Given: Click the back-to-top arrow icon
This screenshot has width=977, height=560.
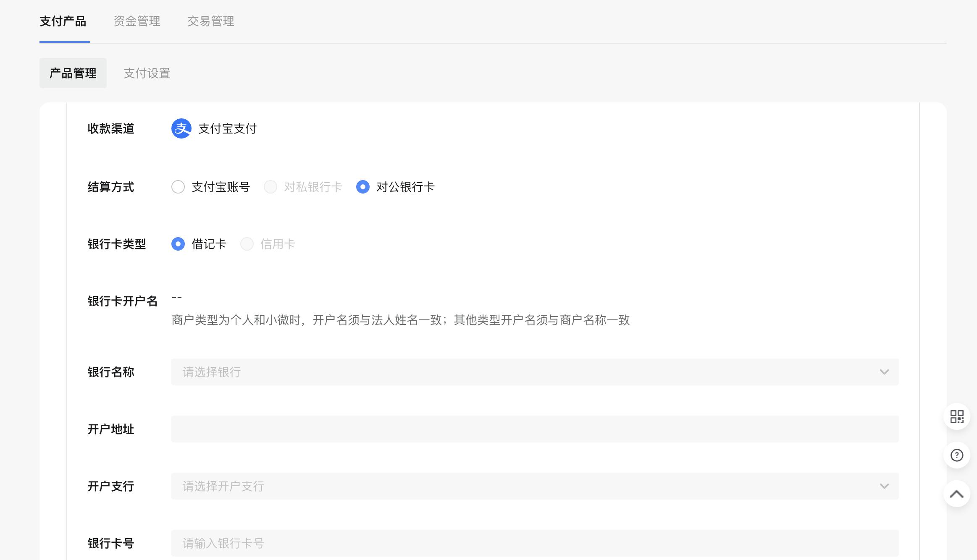Looking at the screenshot, I should [957, 494].
